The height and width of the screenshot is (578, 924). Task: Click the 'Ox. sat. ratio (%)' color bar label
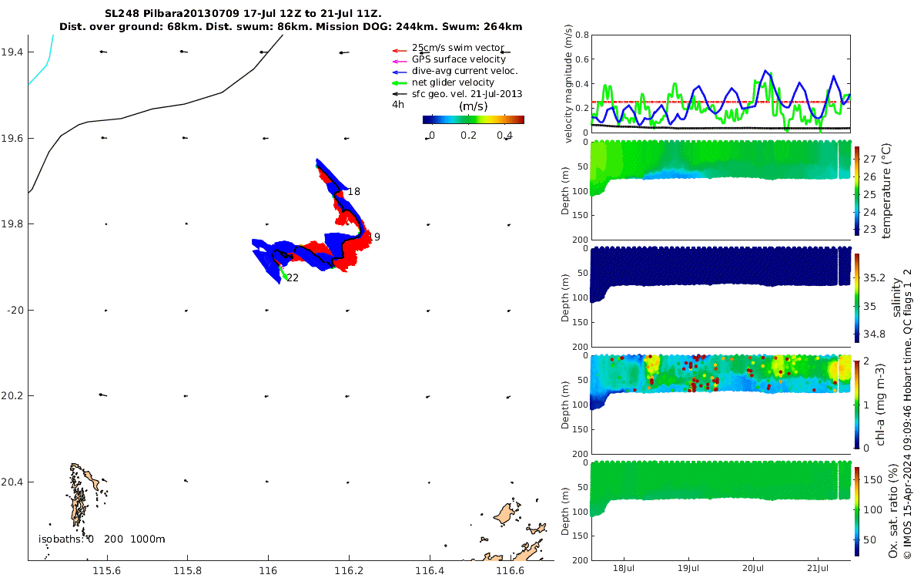coord(893,512)
